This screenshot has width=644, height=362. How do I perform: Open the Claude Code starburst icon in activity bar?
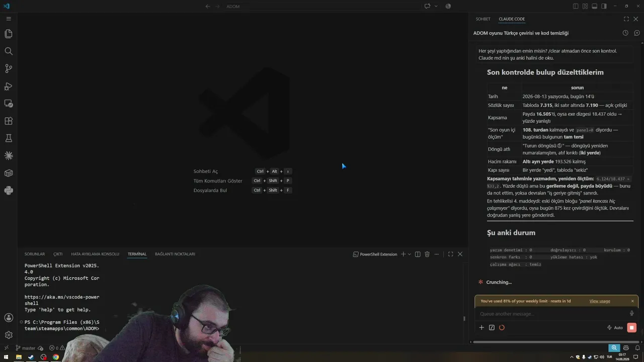click(x=9, y=156)
